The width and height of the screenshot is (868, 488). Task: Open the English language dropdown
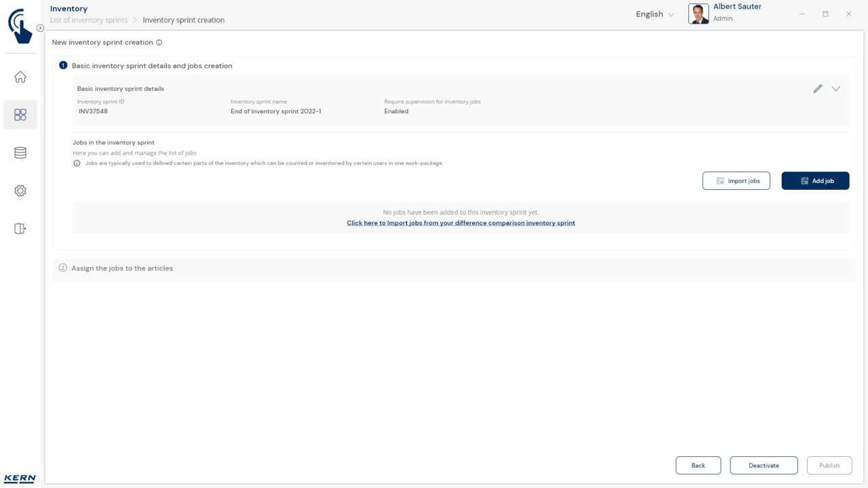click(x=654, y=14)
